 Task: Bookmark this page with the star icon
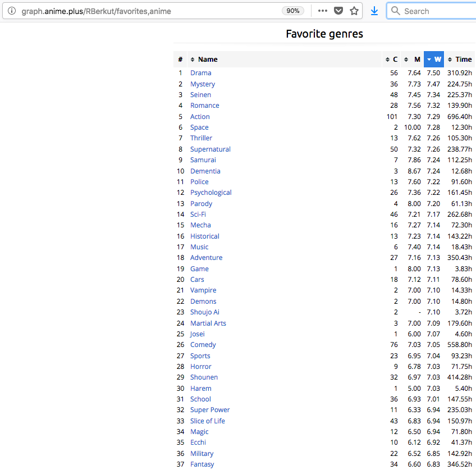coord(354,11)
